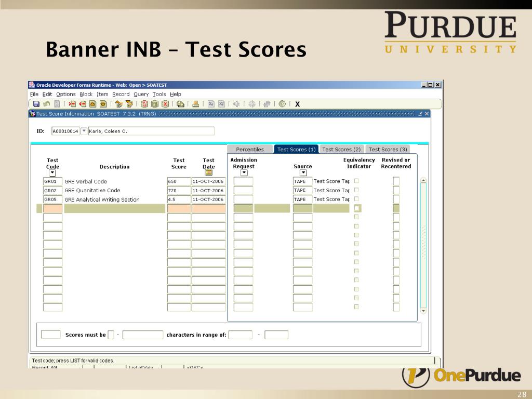Viewport: 532px width, 399px height.
Task: Go to Previous Record using the toolbar
Action: pyautogui.click(x=92, y=104)
